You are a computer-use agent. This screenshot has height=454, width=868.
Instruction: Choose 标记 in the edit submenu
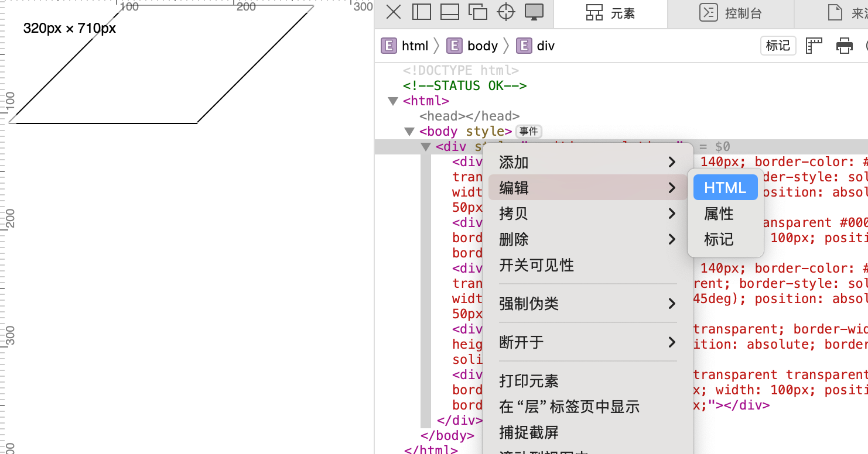(726, 239)
